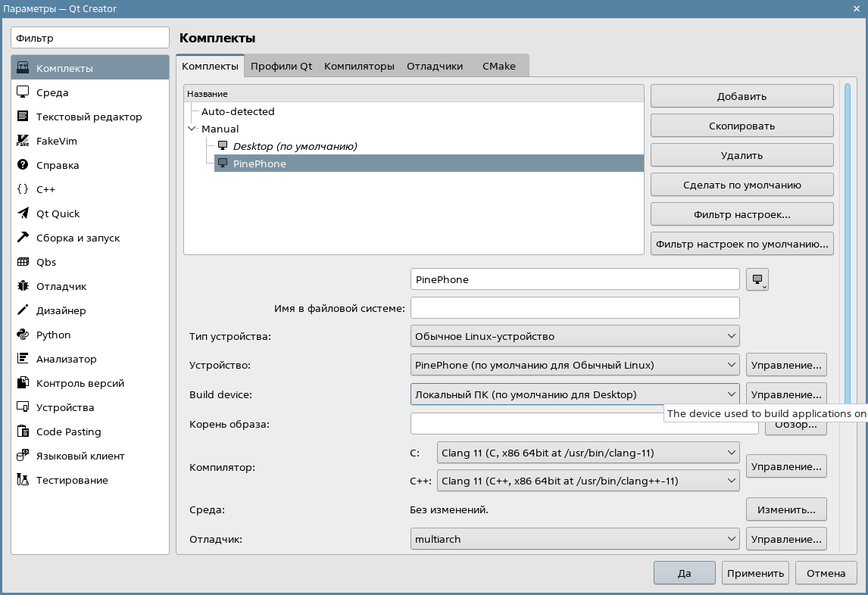Open the C++ compiler dropdown
Viewport: 868px width, 595px height.
[x=588, y=481]
